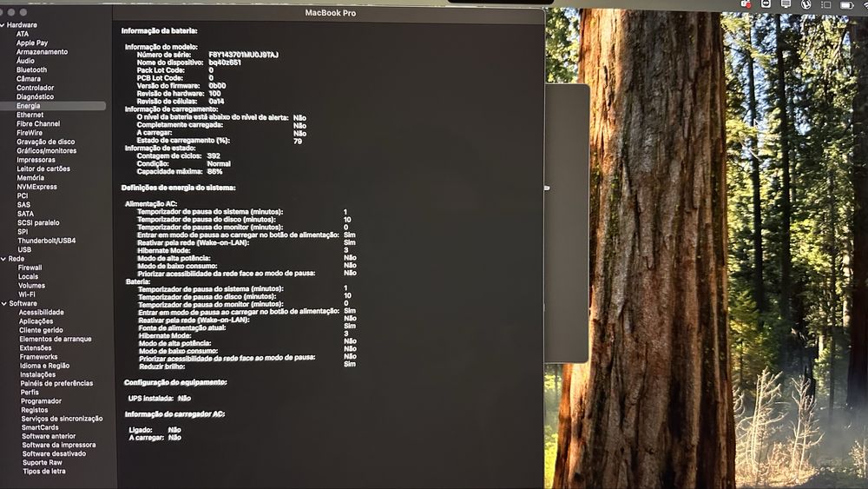Select Tipos de letra under Software

point(44,472)
